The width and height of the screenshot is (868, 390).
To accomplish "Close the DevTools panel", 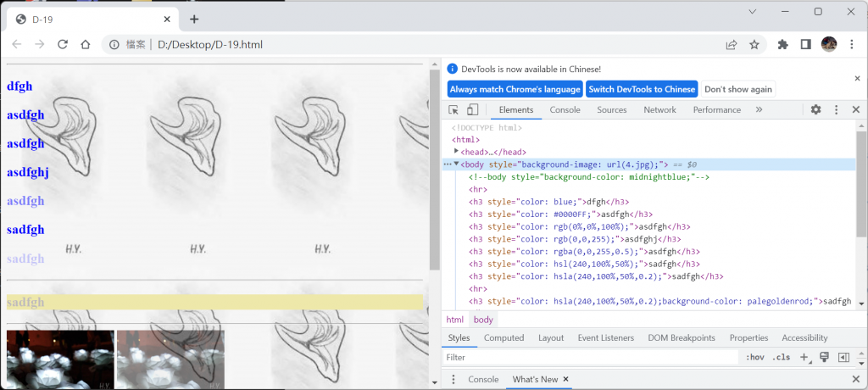I will 856,109.
